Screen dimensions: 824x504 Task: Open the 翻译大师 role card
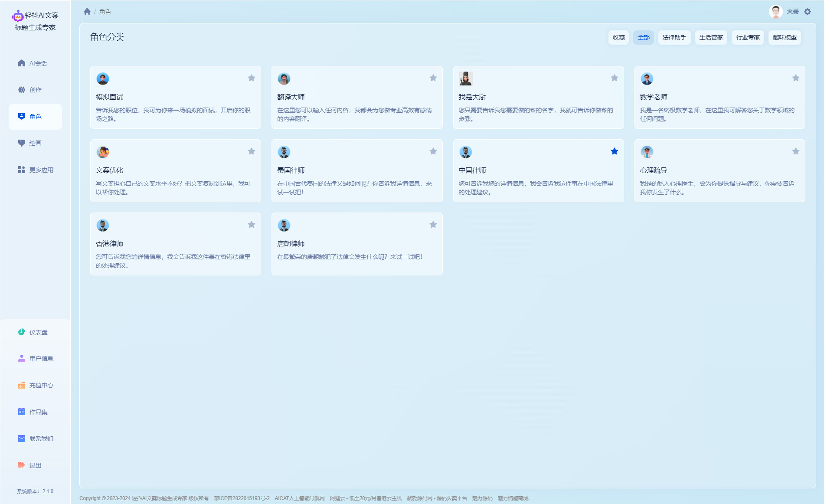click(356, 97)
